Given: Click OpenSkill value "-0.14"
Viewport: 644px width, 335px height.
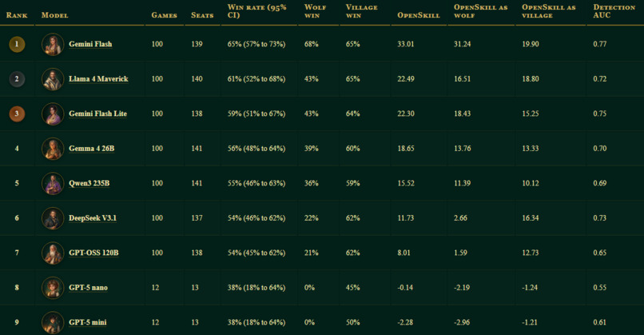Looking at the screenshot, I should click(405, 288).
